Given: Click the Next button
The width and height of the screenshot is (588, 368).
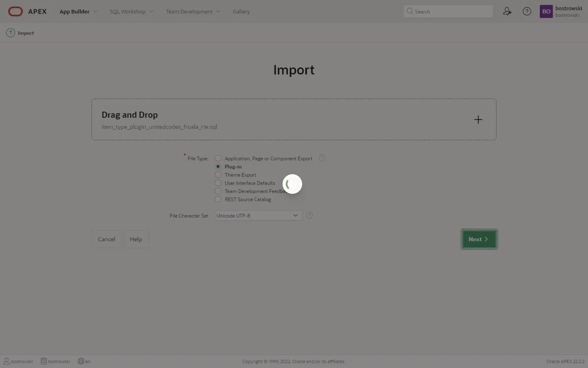Looking at the screenshot, I should pos(479,239).
